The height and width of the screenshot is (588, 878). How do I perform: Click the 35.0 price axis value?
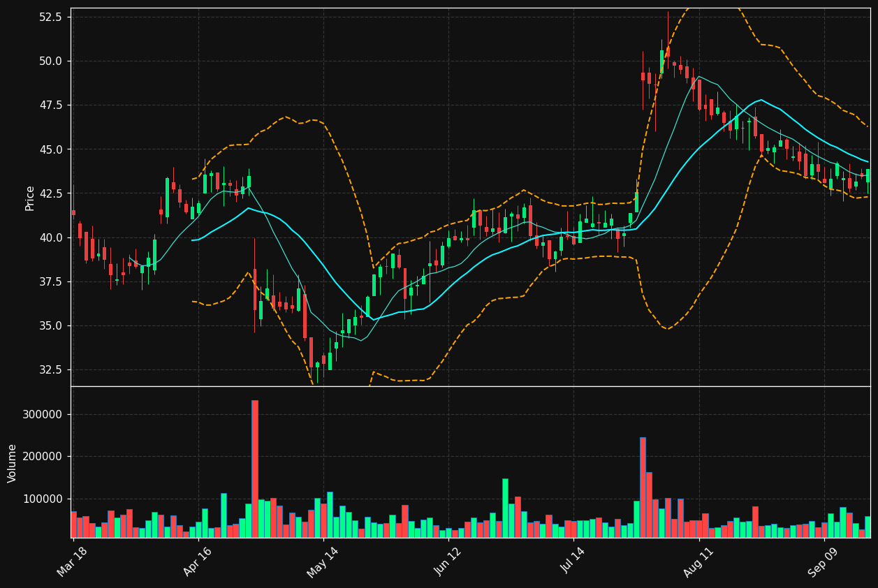click(51, 325)
